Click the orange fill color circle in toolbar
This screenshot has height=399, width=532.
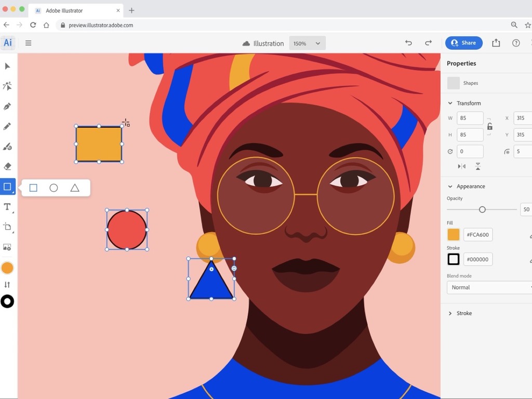click(7, 268)
